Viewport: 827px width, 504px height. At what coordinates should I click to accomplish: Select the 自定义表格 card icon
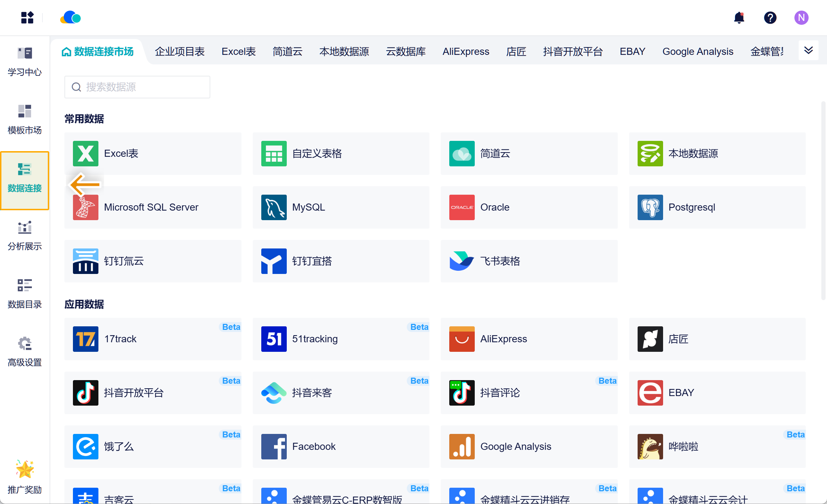point(274,154)
